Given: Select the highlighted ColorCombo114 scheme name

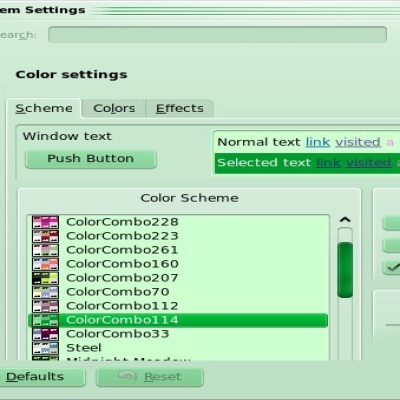Looking at the screenshot, I should pyautogui.click(x=122, y=320).
